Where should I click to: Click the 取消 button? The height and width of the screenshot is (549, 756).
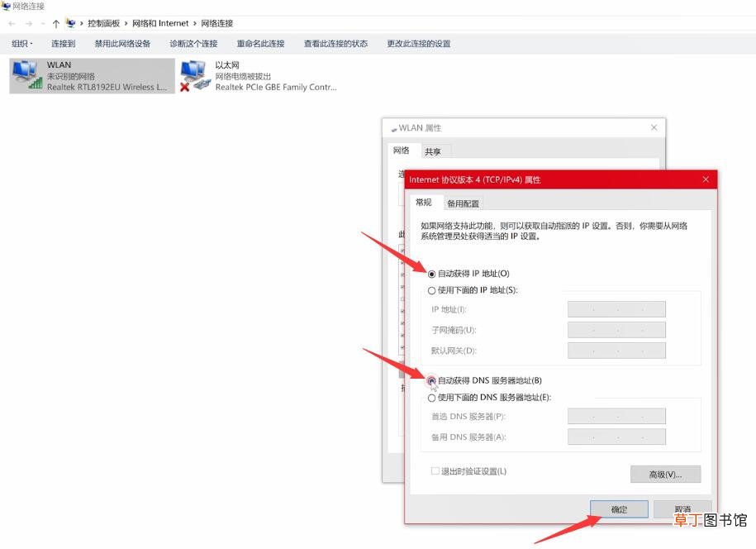coord(682,509)
